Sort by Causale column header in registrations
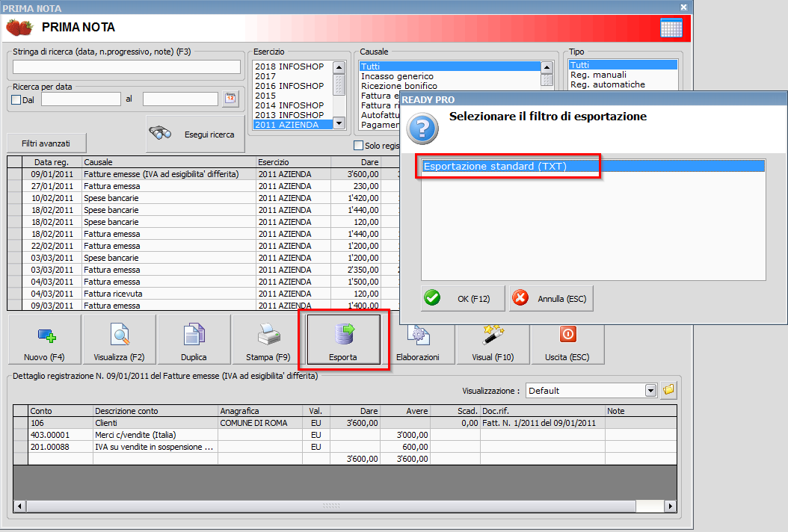This screenshot has width=788, height=532. 169,161
